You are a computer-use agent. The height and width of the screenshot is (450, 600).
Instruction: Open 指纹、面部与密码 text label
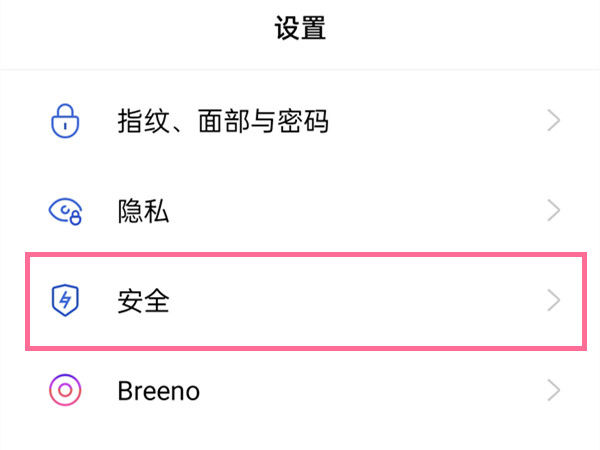coord(222,122)
